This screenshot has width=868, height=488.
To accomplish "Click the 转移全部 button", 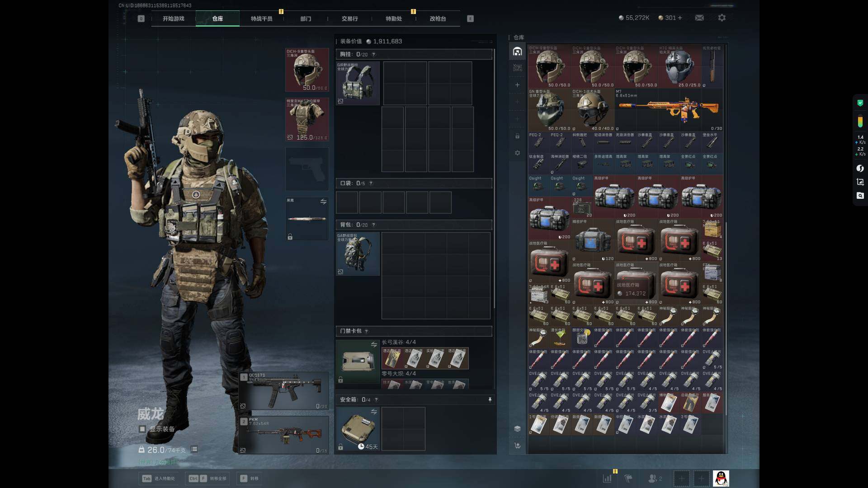I will coord(208,478).
